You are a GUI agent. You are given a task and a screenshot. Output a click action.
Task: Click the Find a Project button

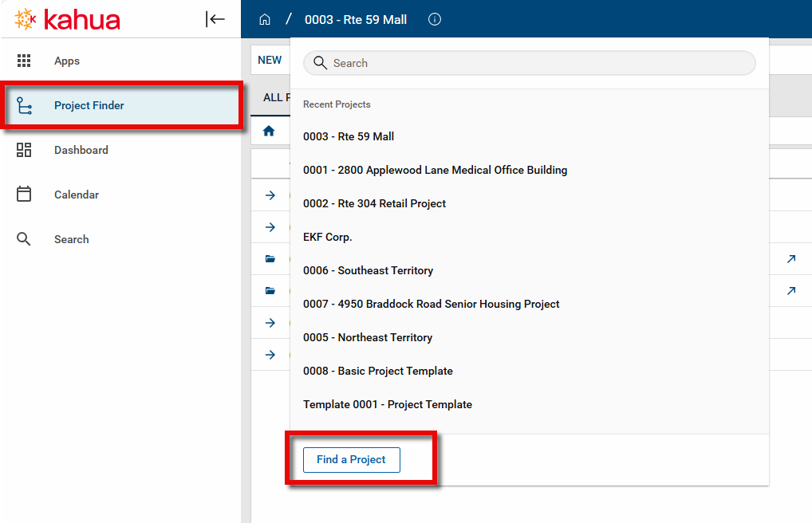(x=351, y=460)
